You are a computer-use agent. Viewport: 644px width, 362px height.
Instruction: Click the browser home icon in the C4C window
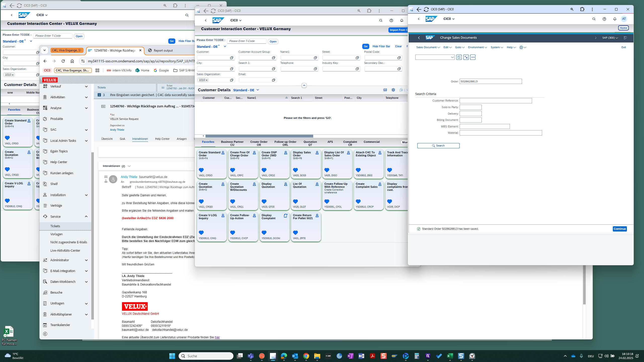click(72, 61)
